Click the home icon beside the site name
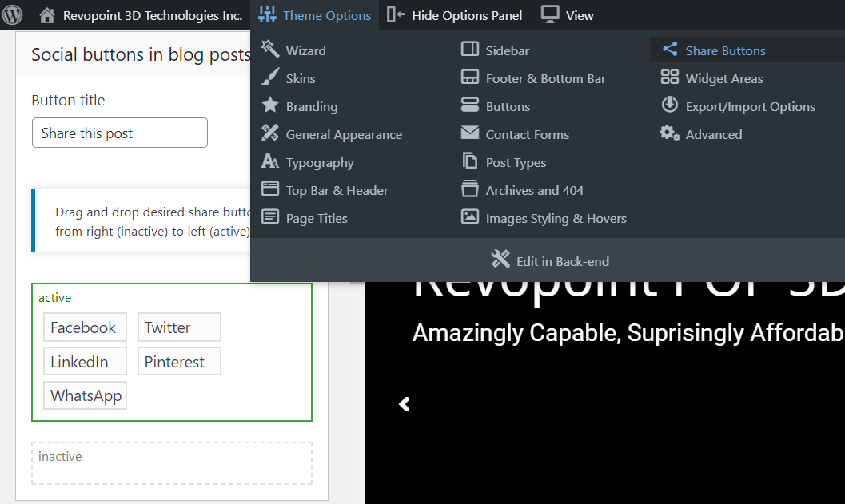The height and width of the screenshot is (504, 845). coord(48,15)
